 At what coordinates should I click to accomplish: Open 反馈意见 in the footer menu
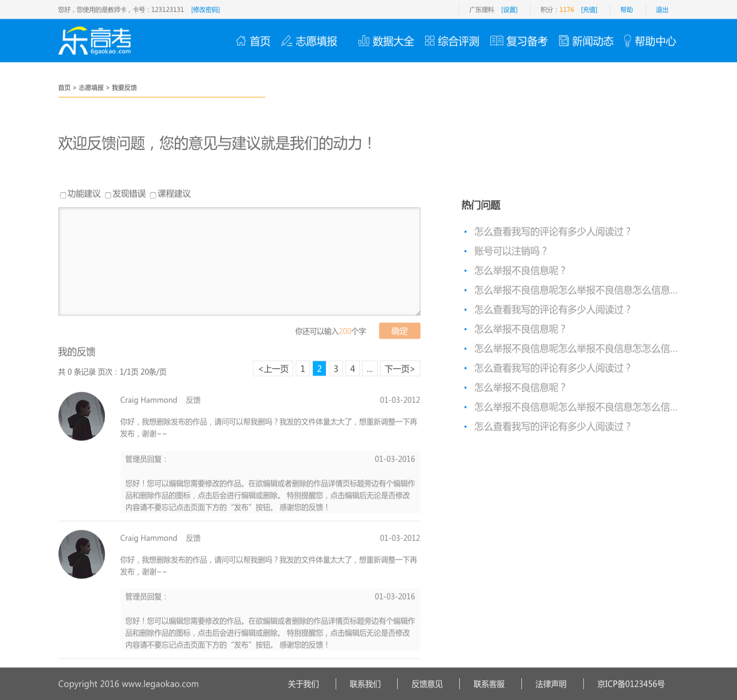point(427,684)
